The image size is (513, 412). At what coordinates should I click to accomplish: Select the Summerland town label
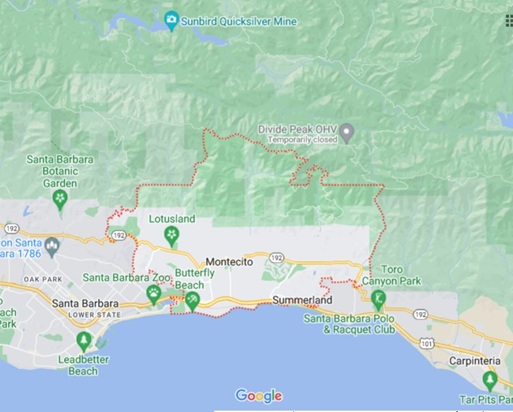click(x=302, y=300)
